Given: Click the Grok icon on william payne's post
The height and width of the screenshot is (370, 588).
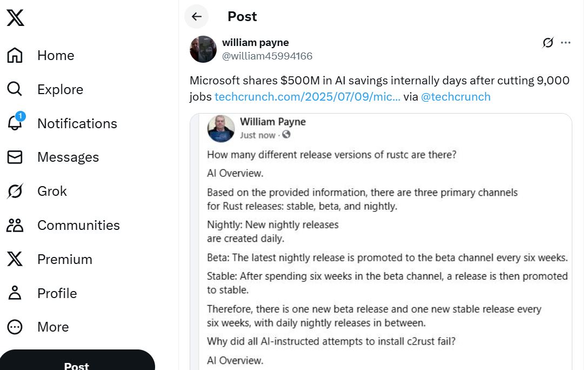Looking at the screenshot, I should click(548, 43).
